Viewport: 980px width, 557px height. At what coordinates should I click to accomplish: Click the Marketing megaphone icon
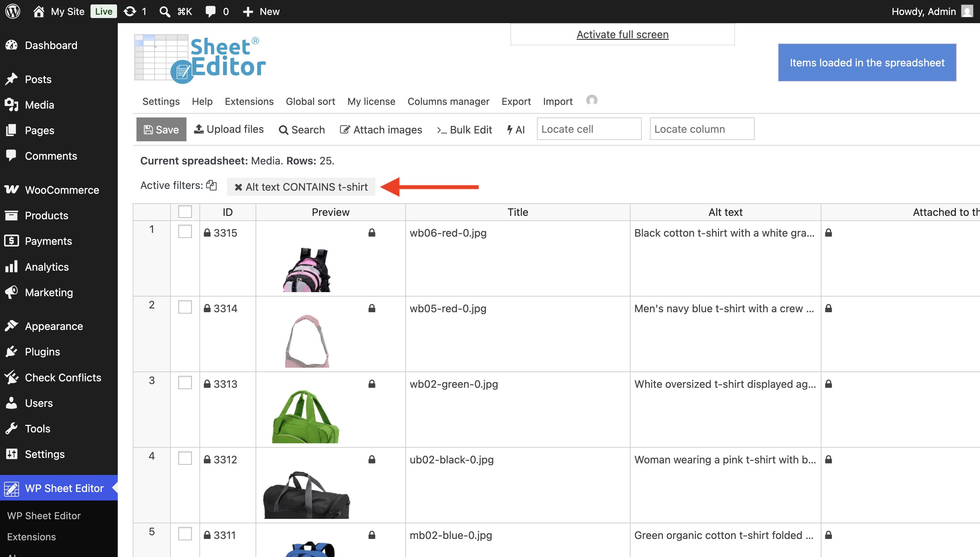(x=12, y=292)
